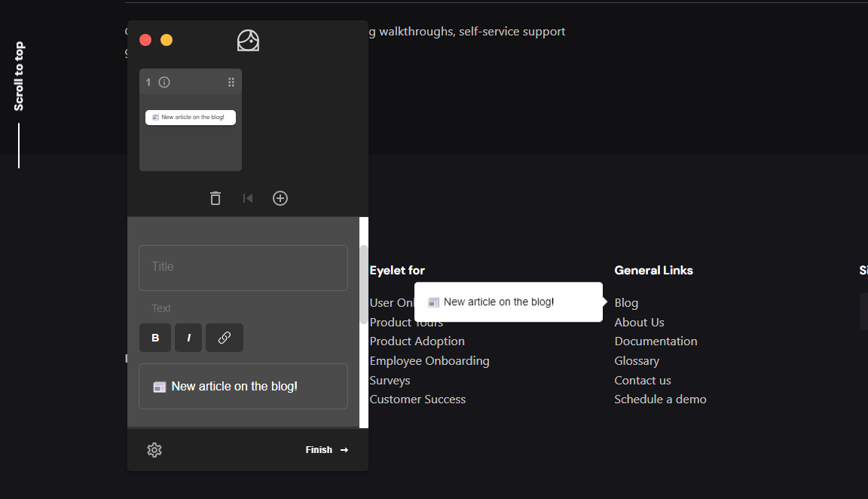Insert a link with the link icon

pyautogui.click(x=225, y=338)
